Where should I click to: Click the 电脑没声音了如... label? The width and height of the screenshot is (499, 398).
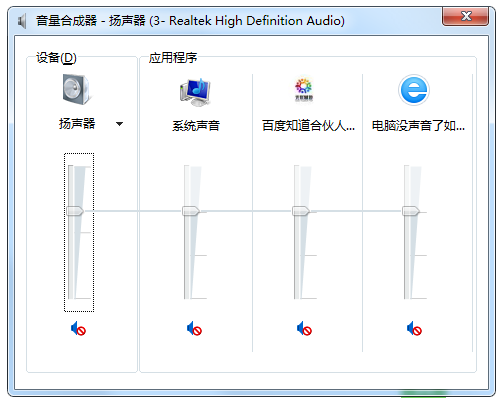418,126
